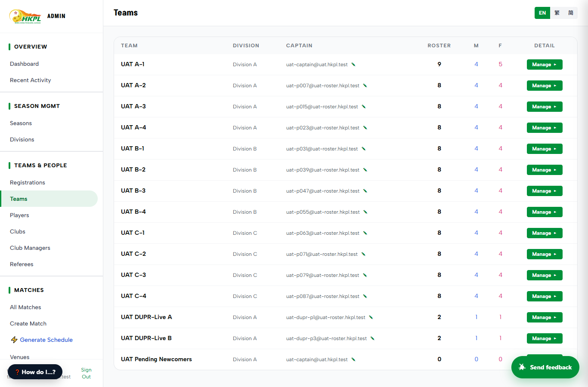This screenshot has height=387, width=588.
Task: Open Venues page in sidebar
Action: (x=20, y=357)
